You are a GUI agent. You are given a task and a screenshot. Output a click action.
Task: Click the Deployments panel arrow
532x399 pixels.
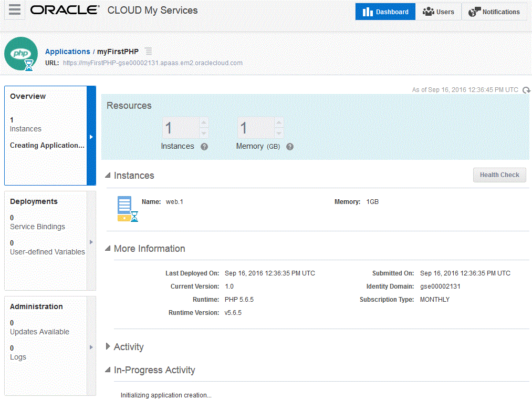point(91,242)
